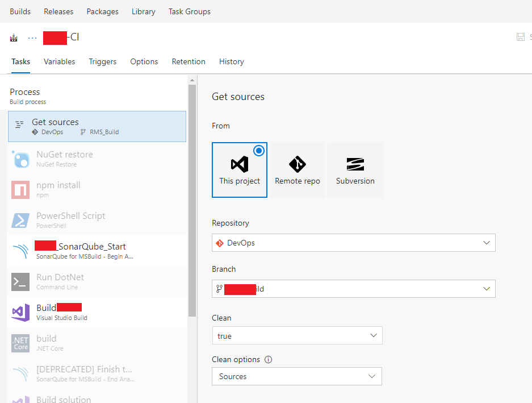Click the Run DotNet command line icon
The image size is (532, 403).
20,282
